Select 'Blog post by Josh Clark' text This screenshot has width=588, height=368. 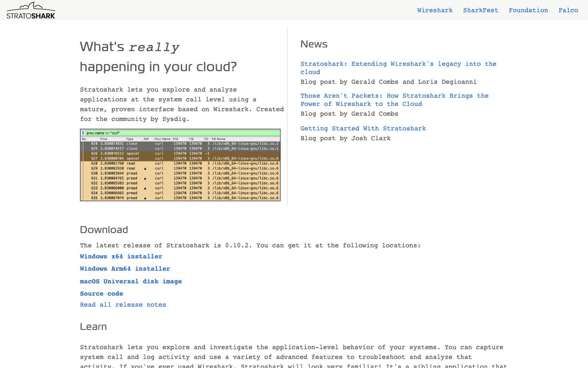click(x=345, y=138)
